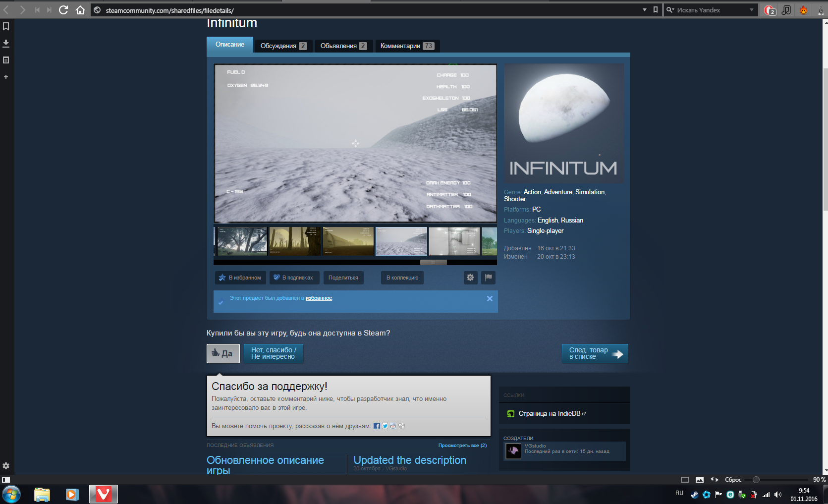Open the Downloads side panel
The image size is (828, 504).
click(6, 43)
